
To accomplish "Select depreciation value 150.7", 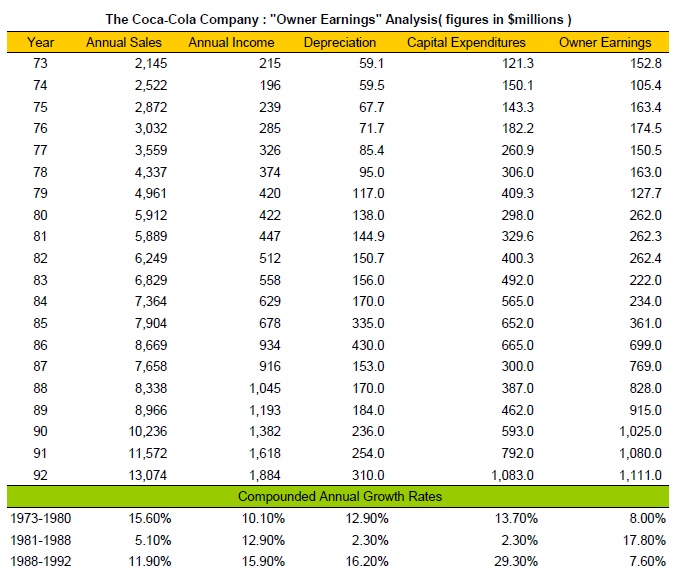I will pyautogui.click(x=368, y=258).
